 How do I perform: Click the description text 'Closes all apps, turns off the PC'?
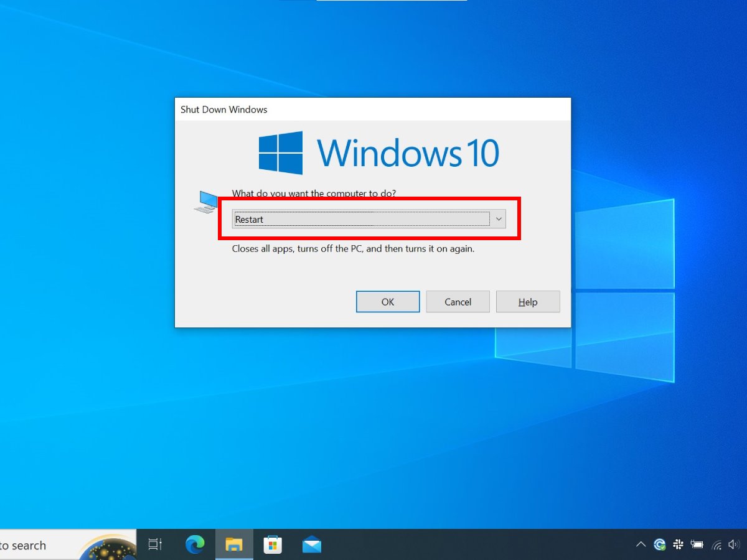tap(297, 248)
